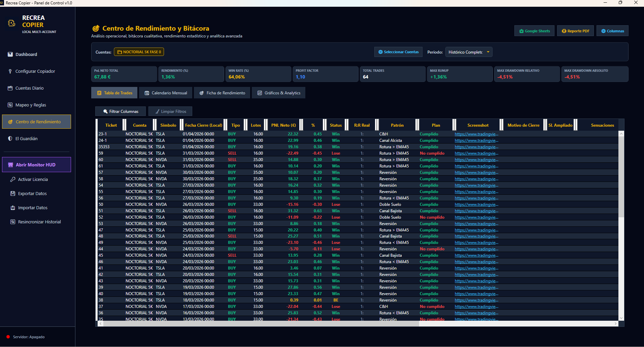Click BE status in row 38
Screen dimensions: 644x347
tap(336, 300)
